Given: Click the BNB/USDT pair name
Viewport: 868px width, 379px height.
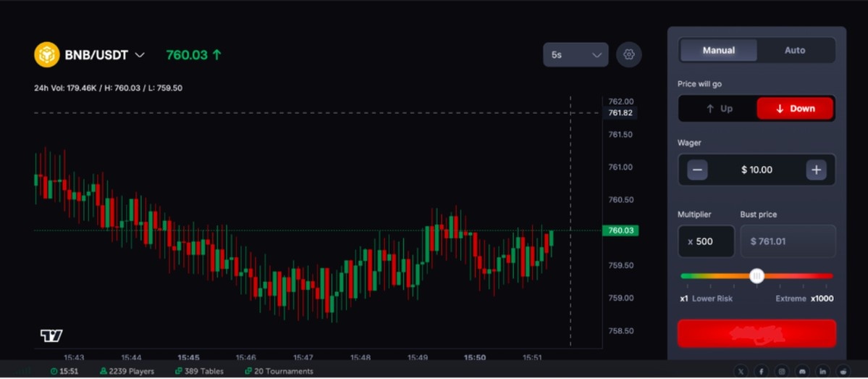Looking at the screenshot, I should [x=96, y=55].
